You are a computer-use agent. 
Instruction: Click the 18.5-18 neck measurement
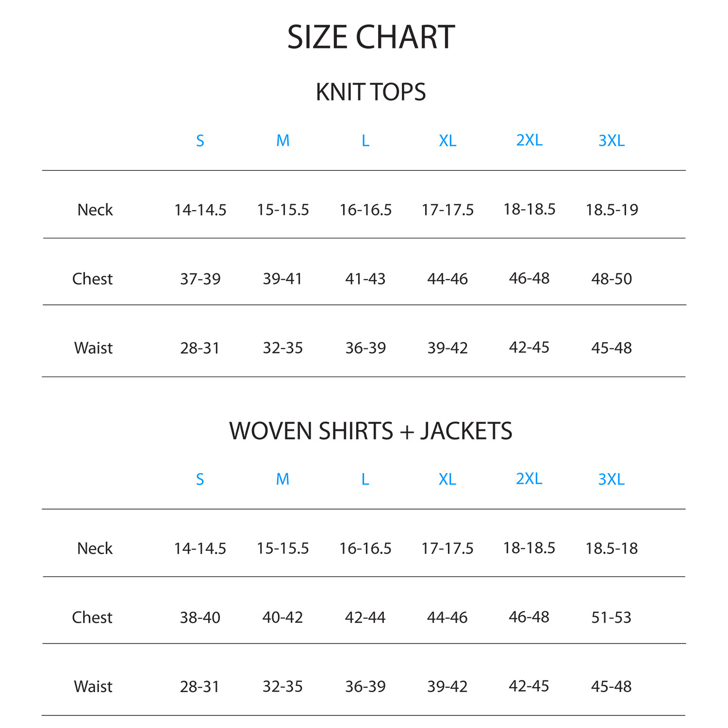(x=612, y=548)
